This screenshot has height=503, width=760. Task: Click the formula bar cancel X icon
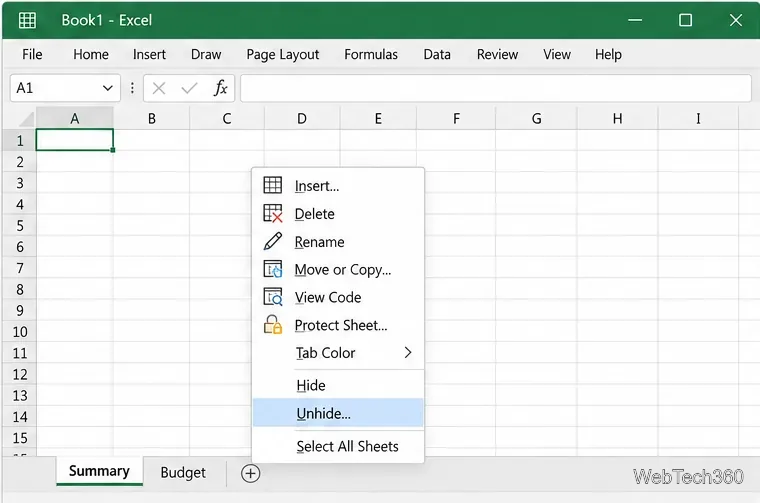click(158, 88)
